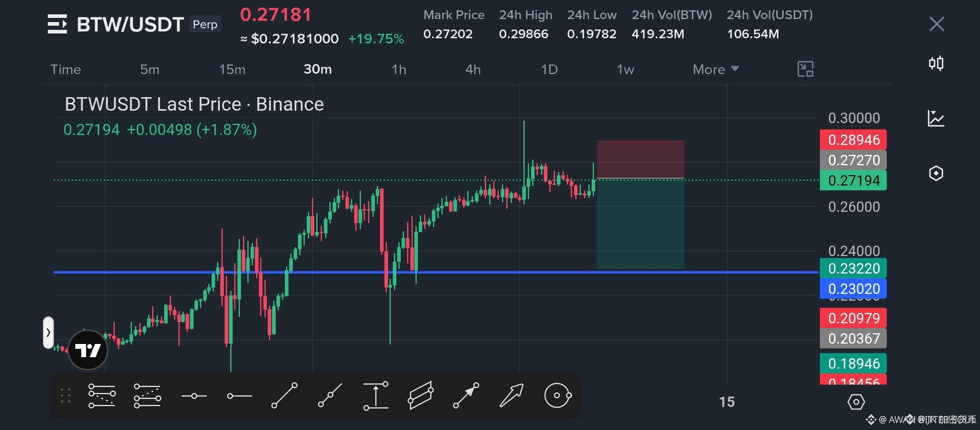Image resolution: width=980 pixels, height=430 pixels.
Task: Click the TradingView logo badge
Action: pyautogui.click(x=88, y=350)
